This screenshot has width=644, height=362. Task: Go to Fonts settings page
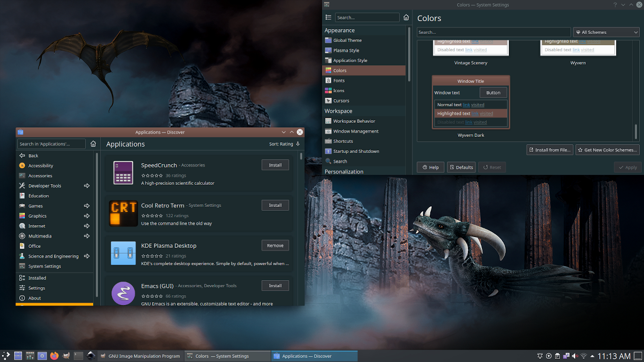point(363,81)
